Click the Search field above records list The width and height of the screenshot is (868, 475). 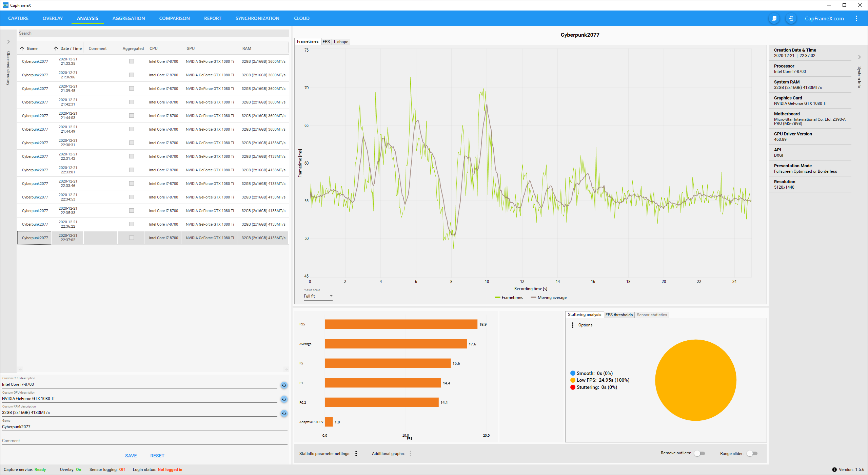(153, 33)
